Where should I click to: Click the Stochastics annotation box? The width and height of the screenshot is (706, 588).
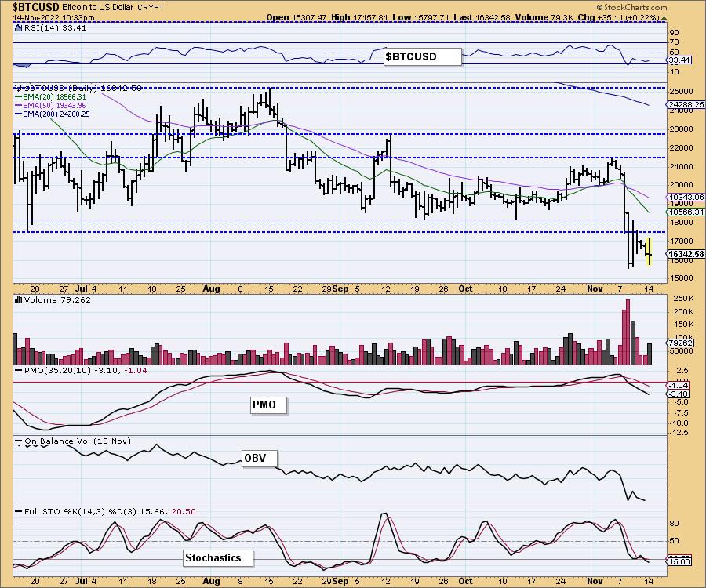218,558
